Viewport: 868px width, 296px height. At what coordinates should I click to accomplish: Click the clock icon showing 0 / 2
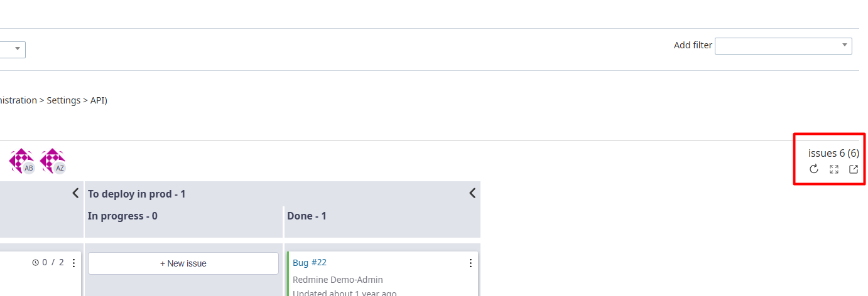36,263
